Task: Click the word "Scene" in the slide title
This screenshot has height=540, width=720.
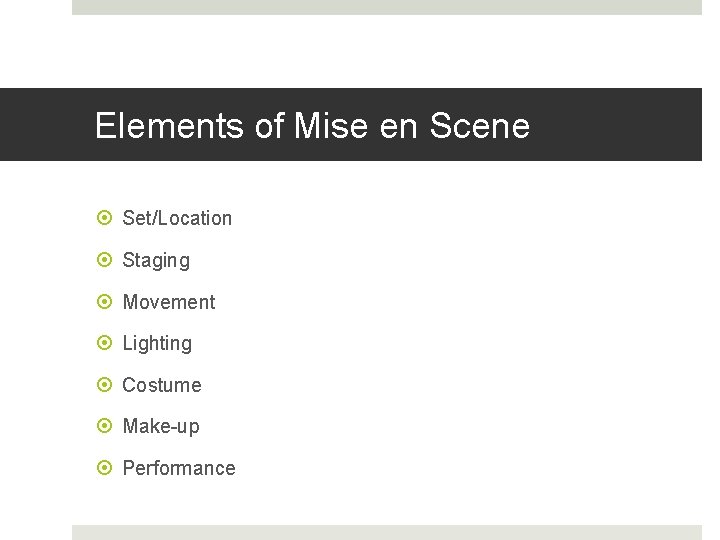Action: coord(479,126)
